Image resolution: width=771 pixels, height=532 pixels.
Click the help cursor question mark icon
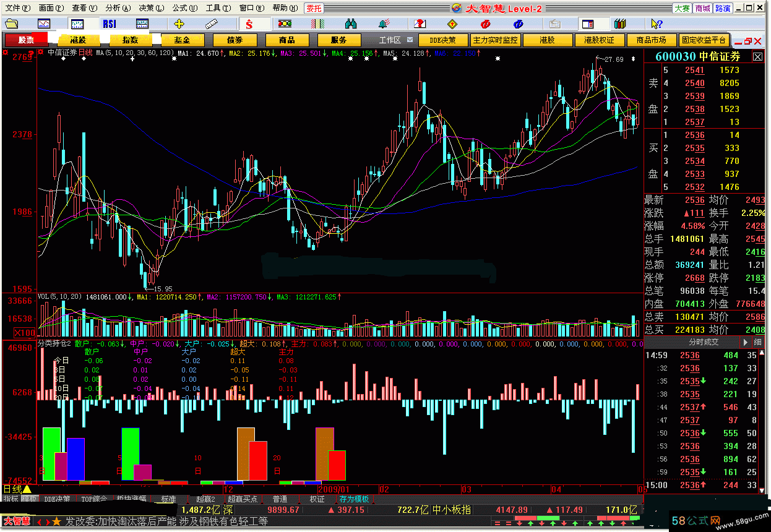(x=657, y=24)
